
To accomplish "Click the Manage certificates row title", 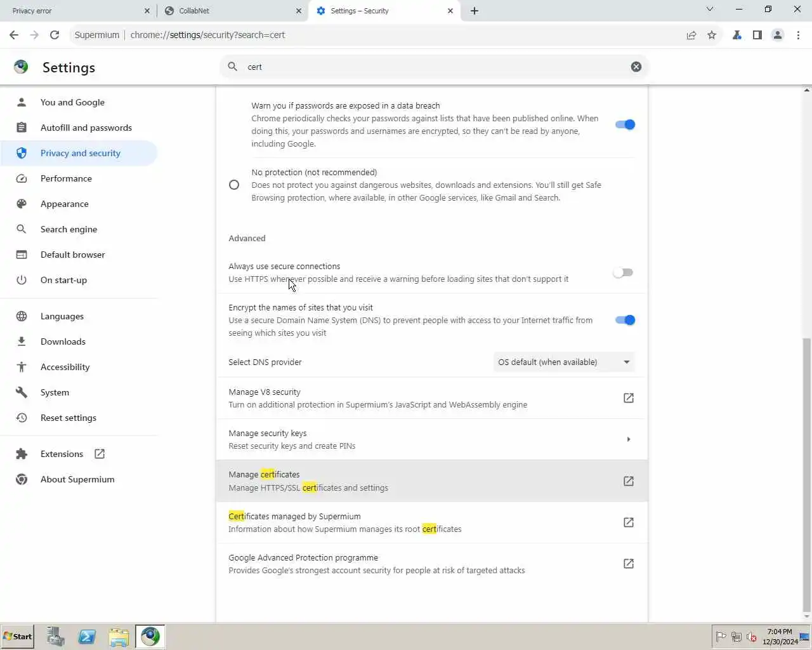I will 264,474.
